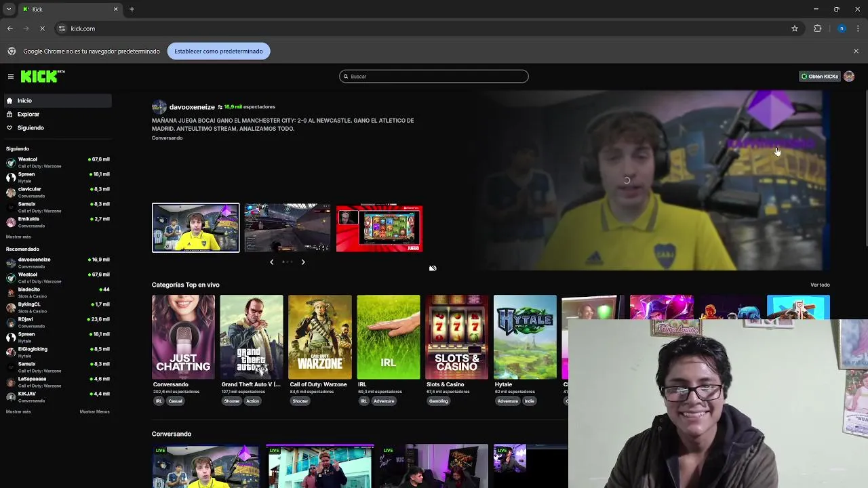Click the search magnifier icon
The image size is (868, 488).
tap(346, 77)
